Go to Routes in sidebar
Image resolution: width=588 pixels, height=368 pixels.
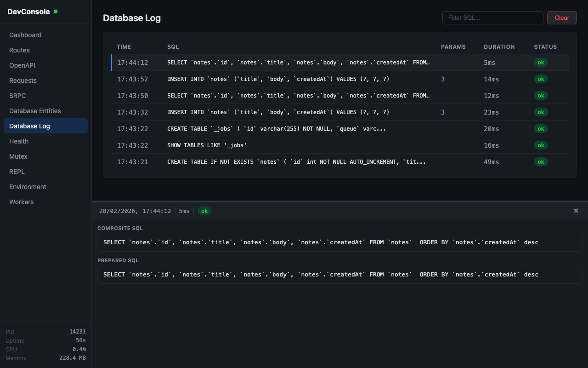pos(45,50)
